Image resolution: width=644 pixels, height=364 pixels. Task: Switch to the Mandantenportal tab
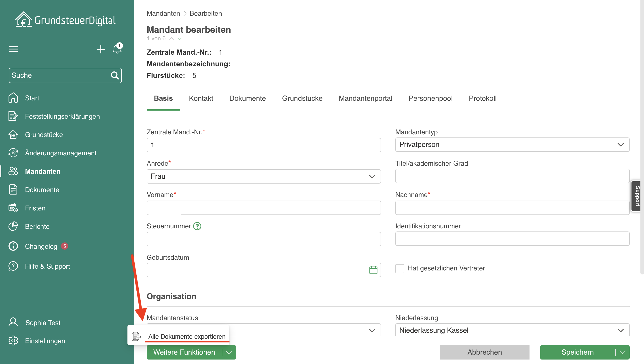pyautogui.click(x=366, y=98)
